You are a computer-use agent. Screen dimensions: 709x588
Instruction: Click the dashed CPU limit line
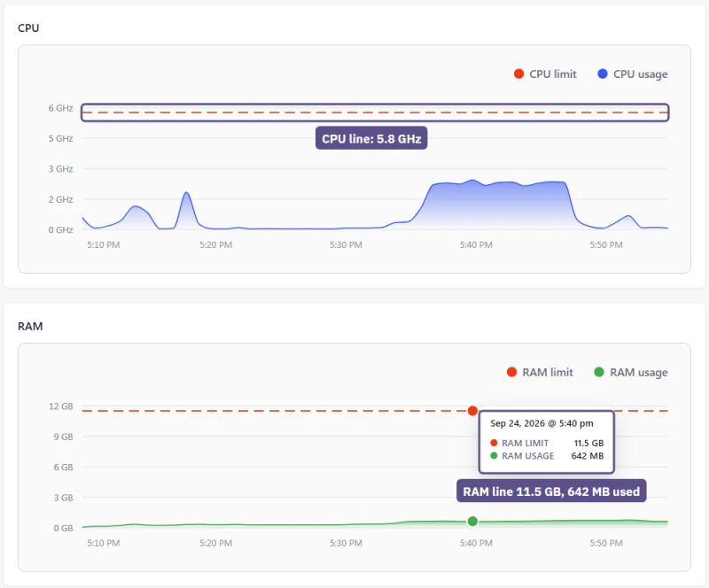pyautogui.click(x=375, y=112)
